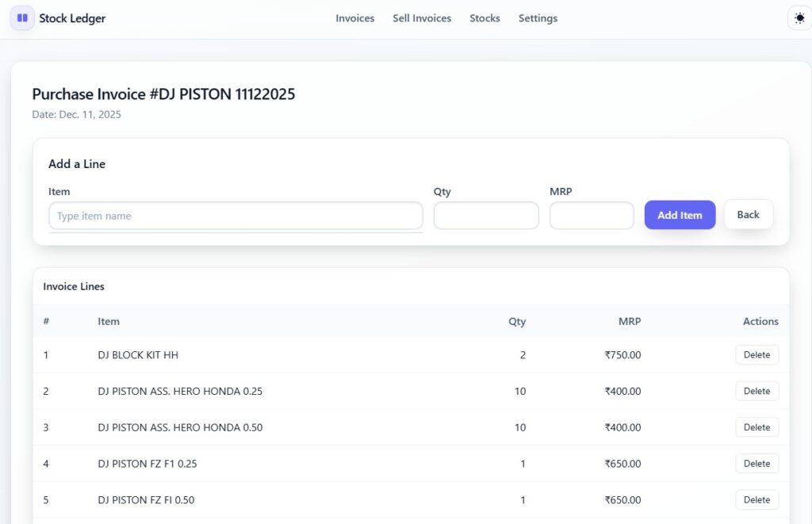This screenshot has height=524, width=812.
Task: Click the Date: Dec. 11, 2025 text
Action: point(76,114)
